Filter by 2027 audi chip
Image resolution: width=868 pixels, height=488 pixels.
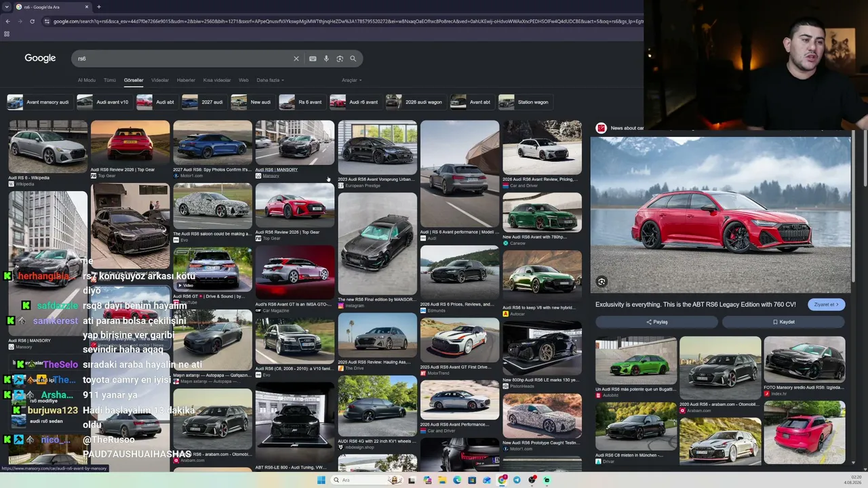(203, 102)
